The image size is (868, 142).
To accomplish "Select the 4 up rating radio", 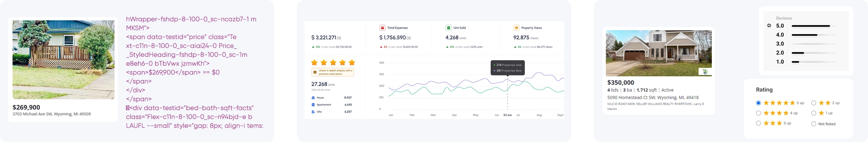I will point(758,113).
